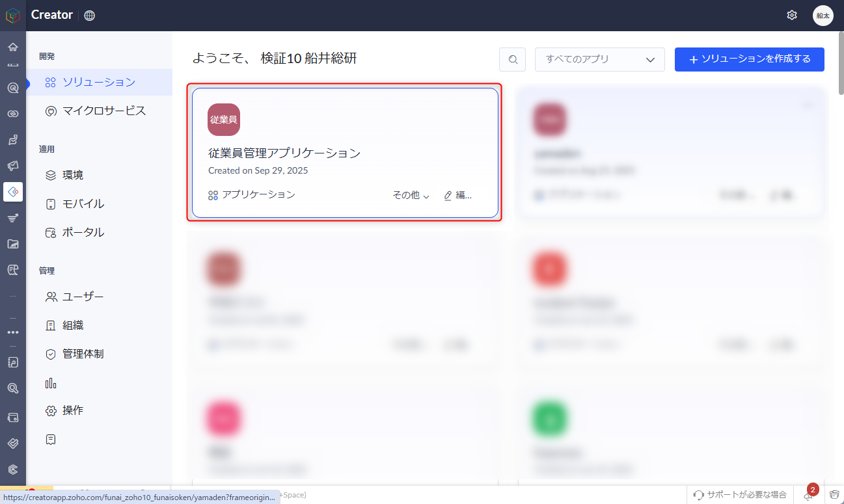Select the highlighted Creator icon in left rail
844x504 pixels.
(12, 192)
